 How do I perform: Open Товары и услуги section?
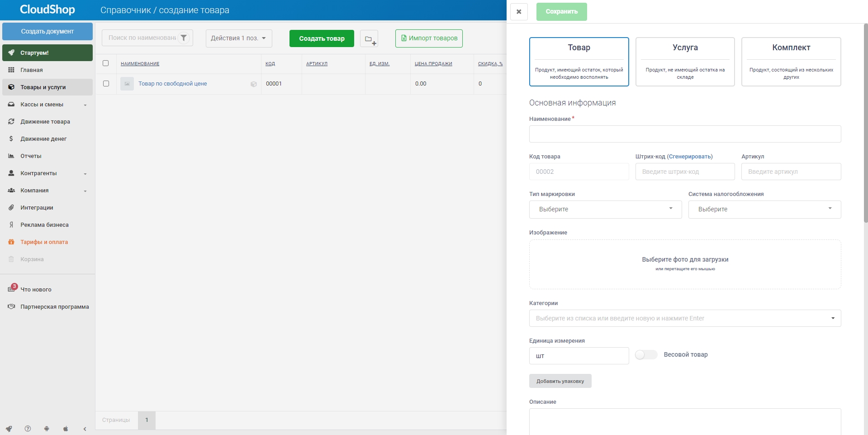pos(47,87)
